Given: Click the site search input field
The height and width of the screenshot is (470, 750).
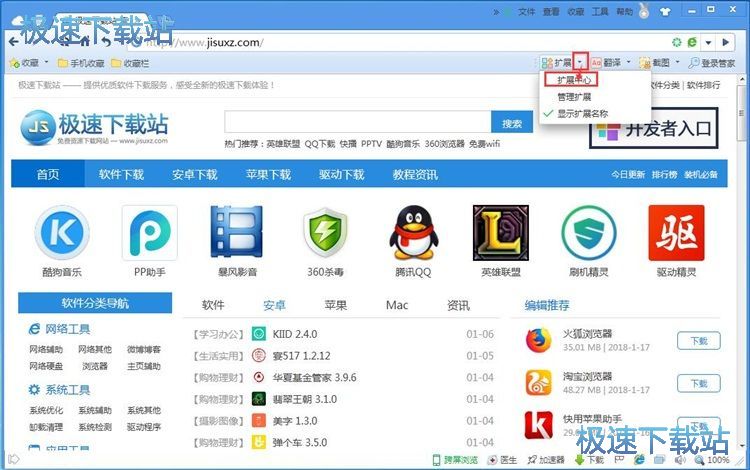Looking at the screenshot, I should point(358,123).
